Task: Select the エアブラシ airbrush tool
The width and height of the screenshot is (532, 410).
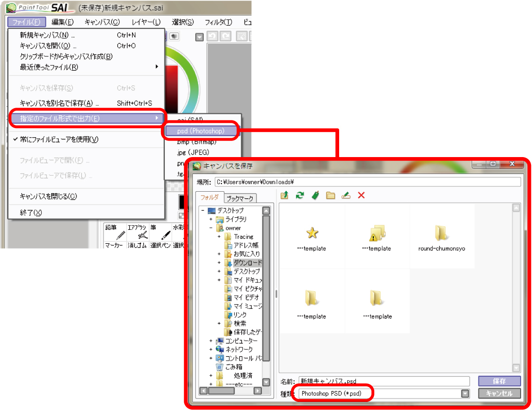Action: click(137, 232)
